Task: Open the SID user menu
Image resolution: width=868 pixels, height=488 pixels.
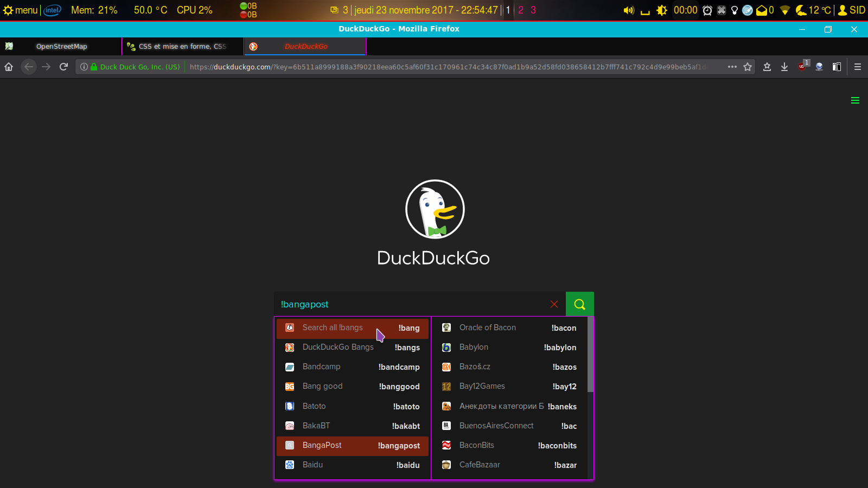Action: [852, 10]
